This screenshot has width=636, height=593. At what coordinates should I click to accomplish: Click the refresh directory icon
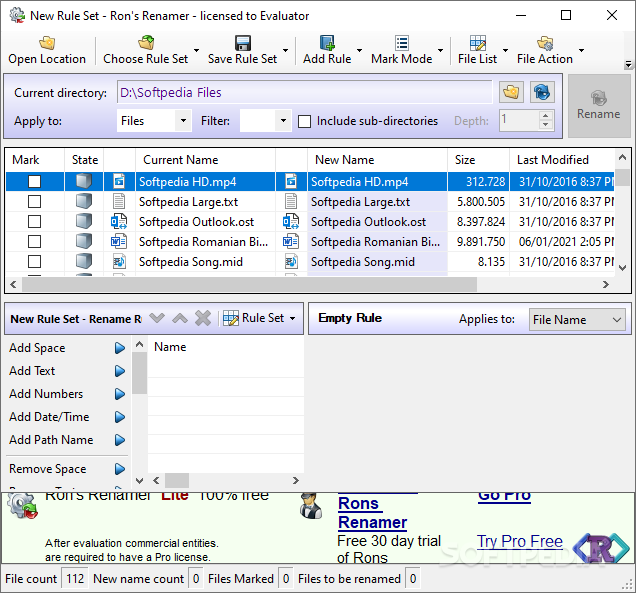(541, 92)
